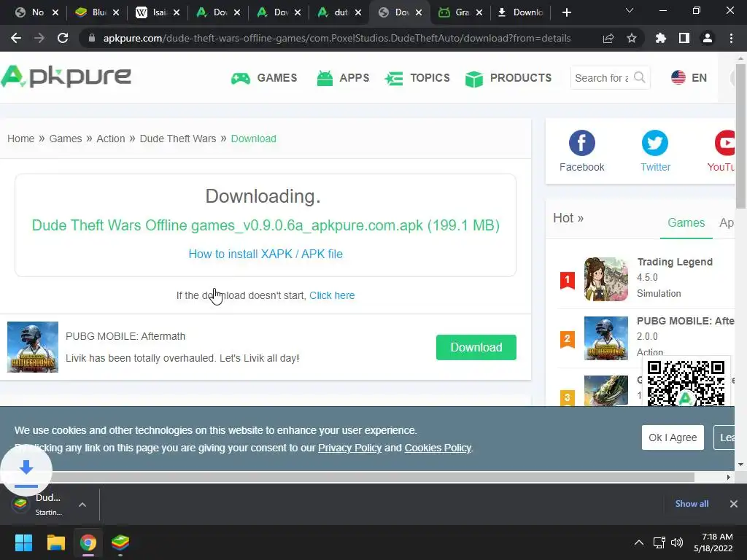Open the Chrome extensions puzzle icon

point(660,38)
